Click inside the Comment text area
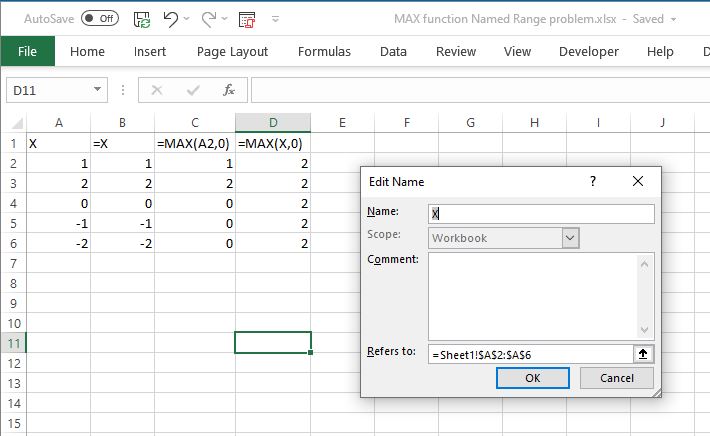This screenshot has width=710, height=436. click(533, 297)
